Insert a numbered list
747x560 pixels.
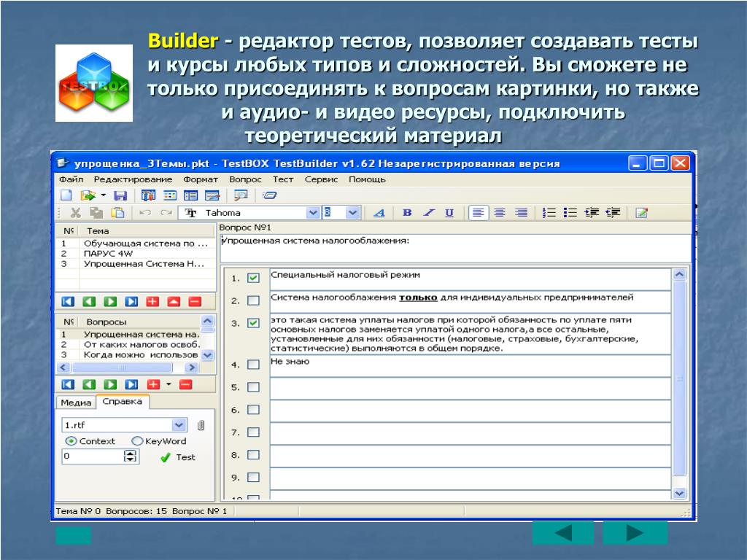tap(549, 213)
